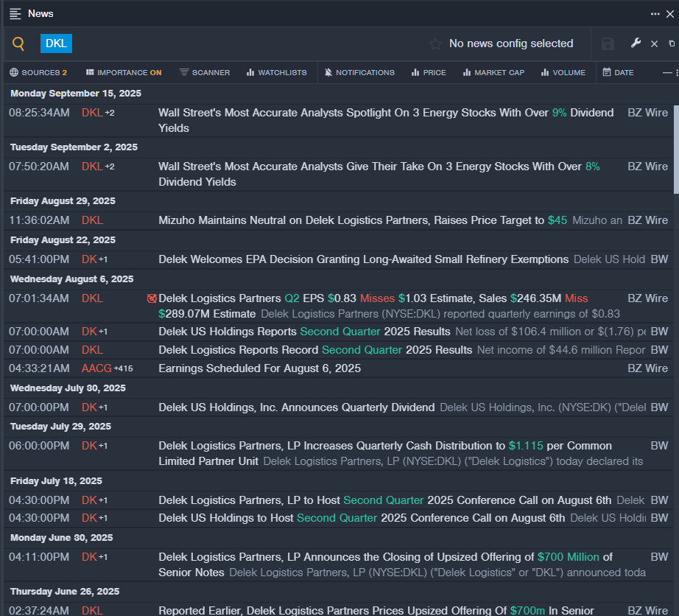Open news settings via wrench icon

(x=636, y=43)
